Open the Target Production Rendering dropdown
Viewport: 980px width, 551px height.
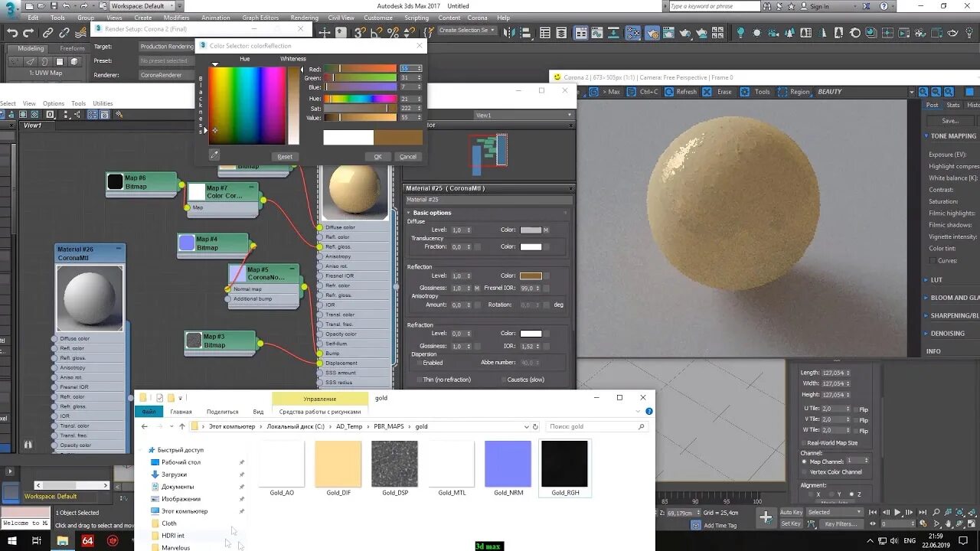(166, 47)
